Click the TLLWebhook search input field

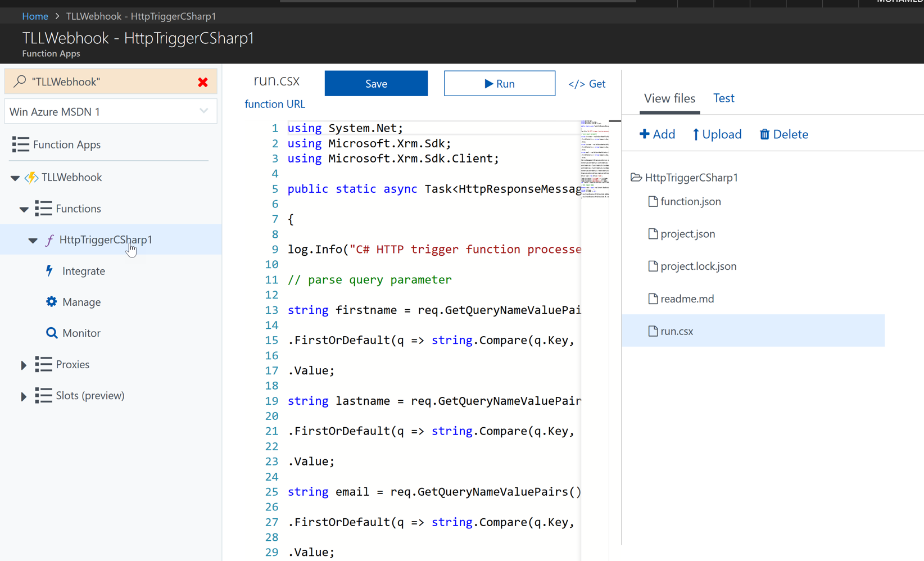[x=111, y=82]
